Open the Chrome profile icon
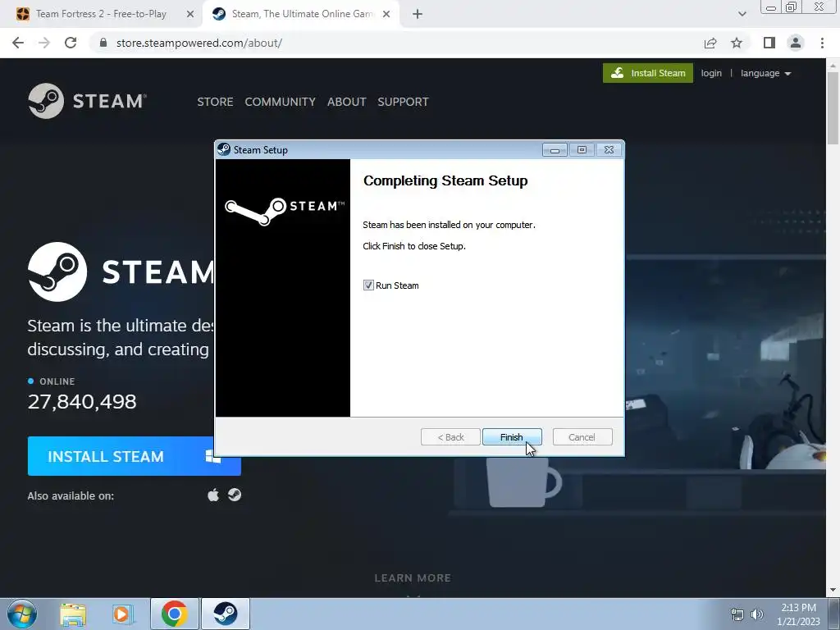 (x=796, y=43)
